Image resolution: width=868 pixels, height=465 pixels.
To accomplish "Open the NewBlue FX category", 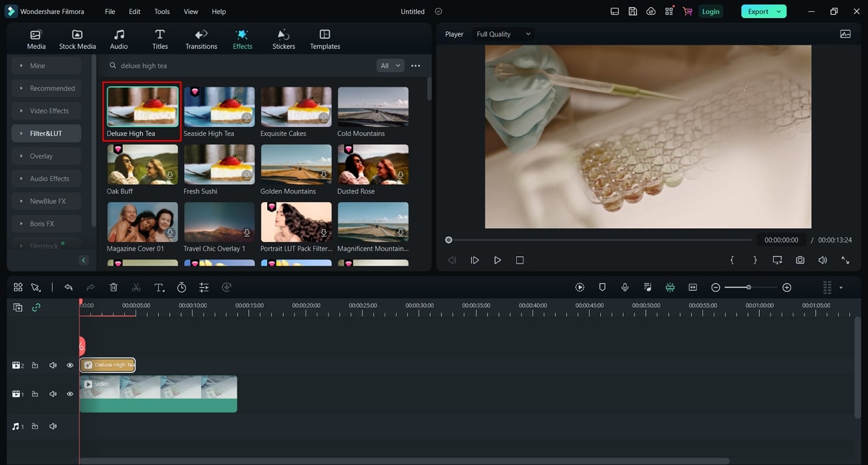I will [46, 201].
